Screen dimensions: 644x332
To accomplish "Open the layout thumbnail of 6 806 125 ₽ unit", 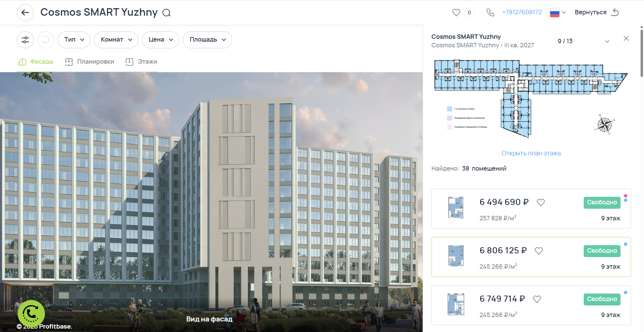I will click(456, 256).
